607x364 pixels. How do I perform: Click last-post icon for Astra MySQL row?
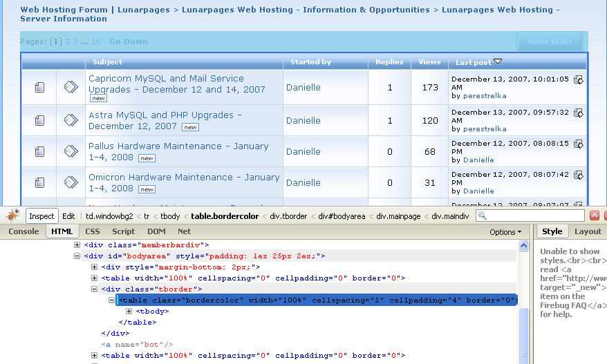click(x=579, y=113)
